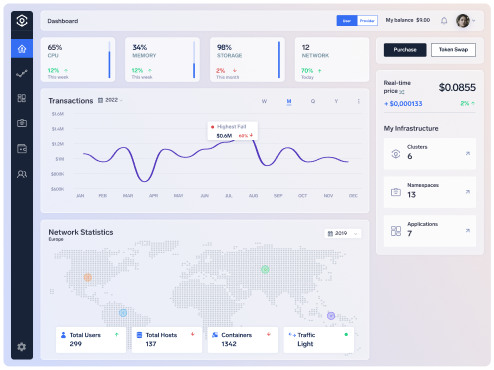
Task: Click the Total Hosts 137 value
Action: pyautogui.click(x=151, y=344)
